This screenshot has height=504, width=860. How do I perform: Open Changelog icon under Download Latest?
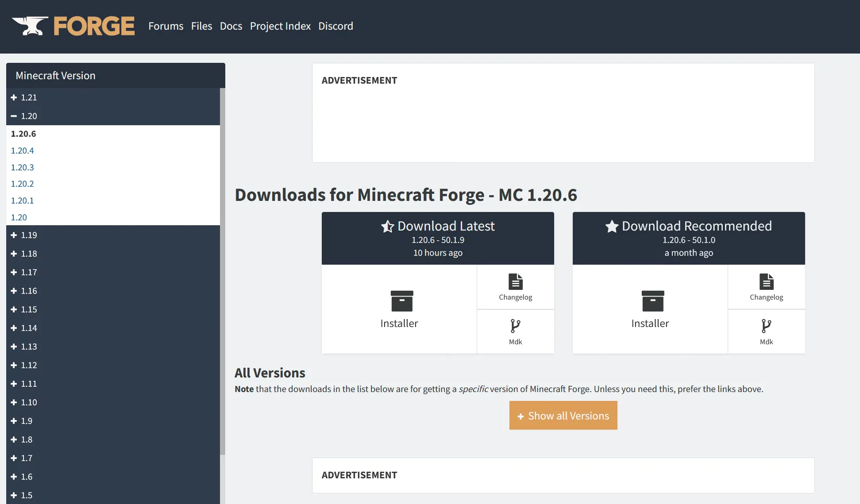click(x=515, y=282)
